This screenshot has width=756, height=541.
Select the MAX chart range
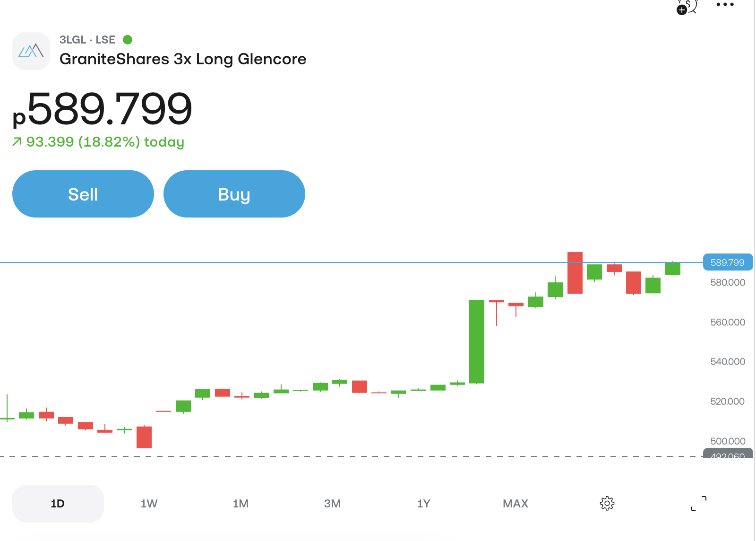point(515,503)
